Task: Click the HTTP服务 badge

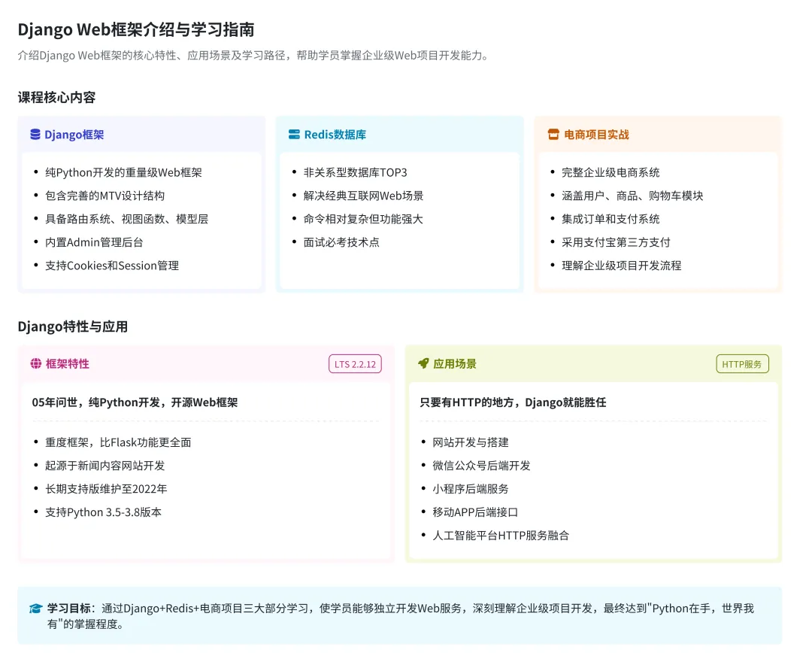Action: [x=742, y=363]
